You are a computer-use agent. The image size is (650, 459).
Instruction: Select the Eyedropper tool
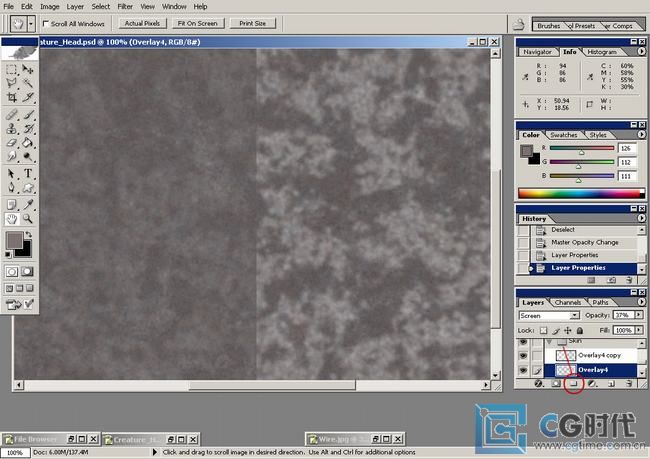[28, 204]
